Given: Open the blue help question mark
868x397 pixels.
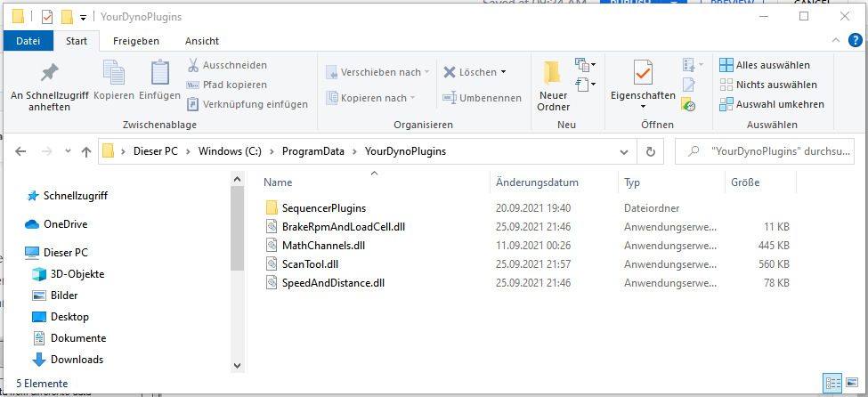Looking at the screenshot, I should [855, 40].
